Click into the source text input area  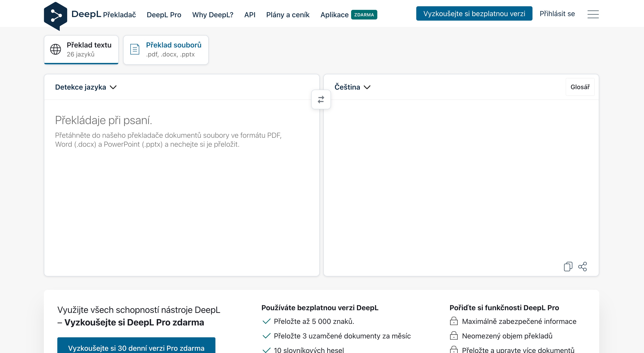182,187
